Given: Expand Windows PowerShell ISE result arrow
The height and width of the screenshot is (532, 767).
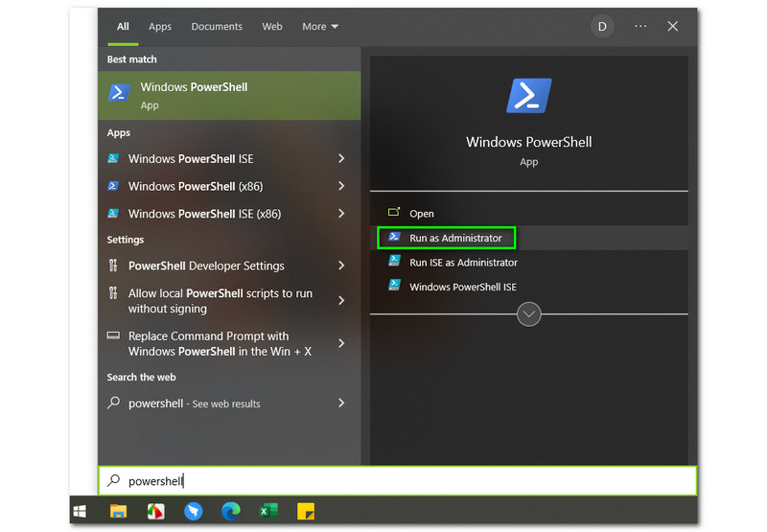Looking at the screenshot, I should point(341,159).
